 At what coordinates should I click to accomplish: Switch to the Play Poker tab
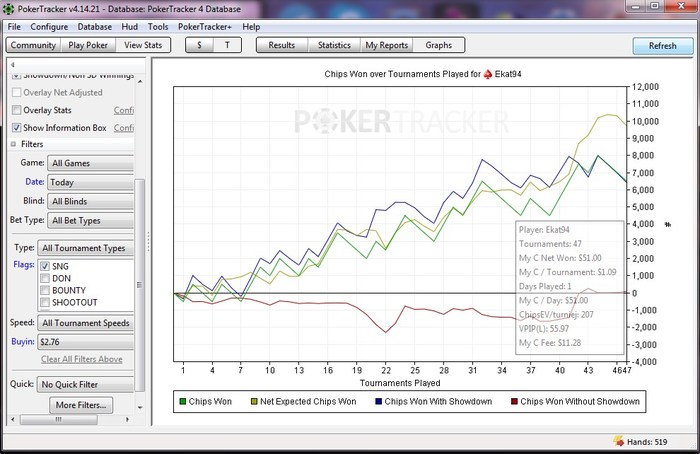[88, 45]
